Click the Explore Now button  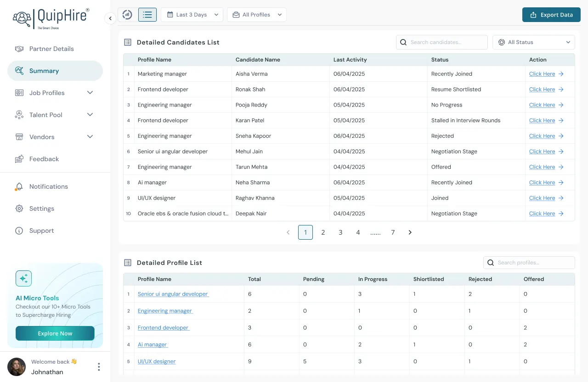pyautogui.click(x=55, y=333)
